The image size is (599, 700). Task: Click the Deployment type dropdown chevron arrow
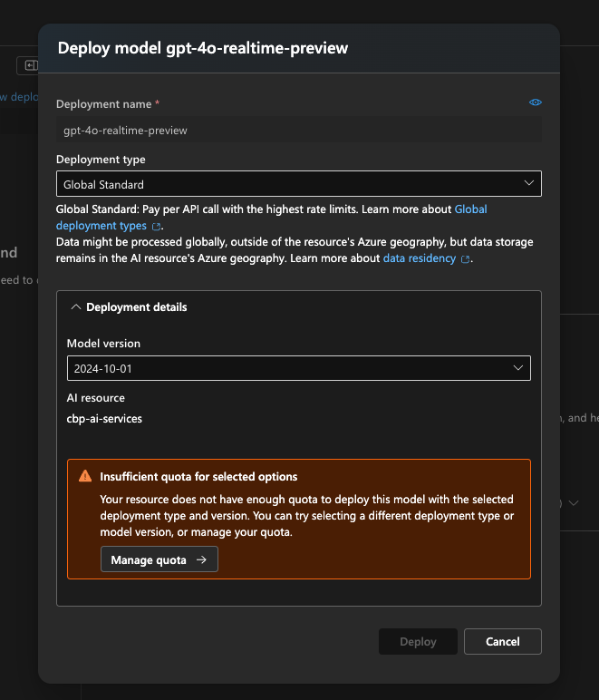point(529,183)
